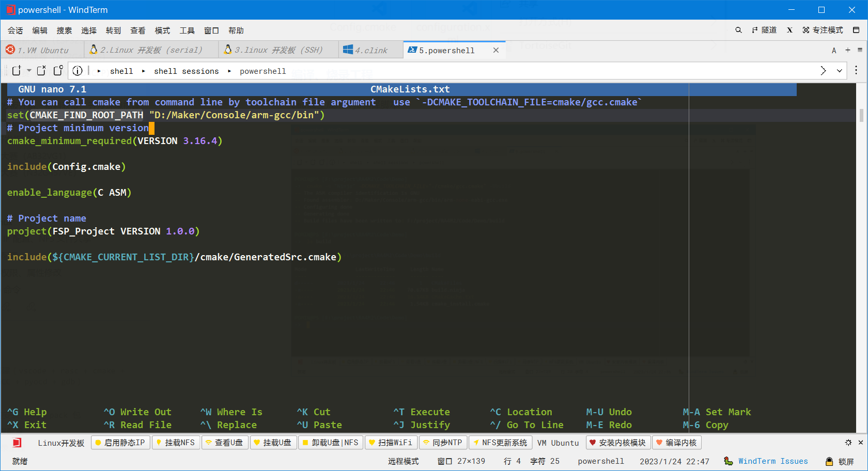The height and width of the screenshot is (471, 868).
Task: Select the 'powershell' breadcrumb item
Action: click(x=262, y=71)
